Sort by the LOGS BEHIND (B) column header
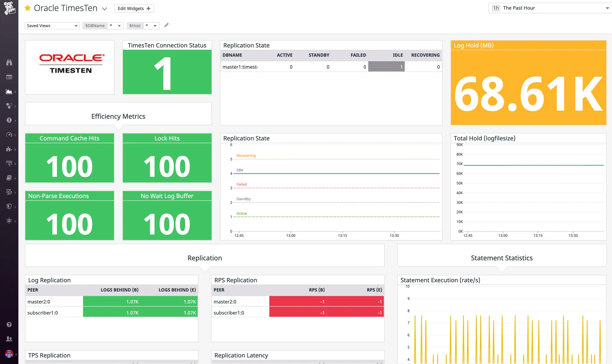Viewport: 612px width, 364px height. (119, 290)
